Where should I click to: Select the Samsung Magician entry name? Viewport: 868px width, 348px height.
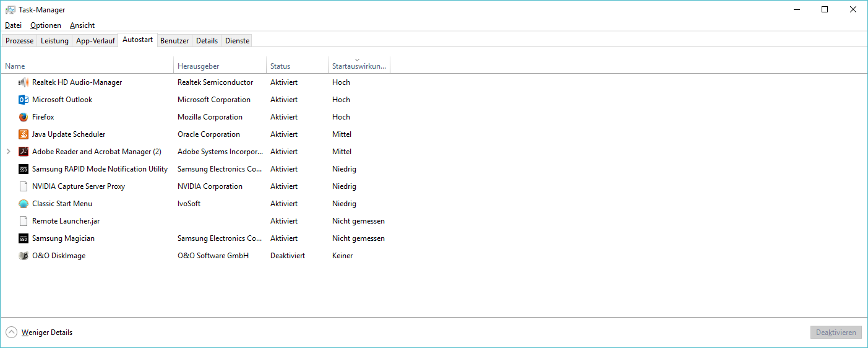click(x=63, y=238)
